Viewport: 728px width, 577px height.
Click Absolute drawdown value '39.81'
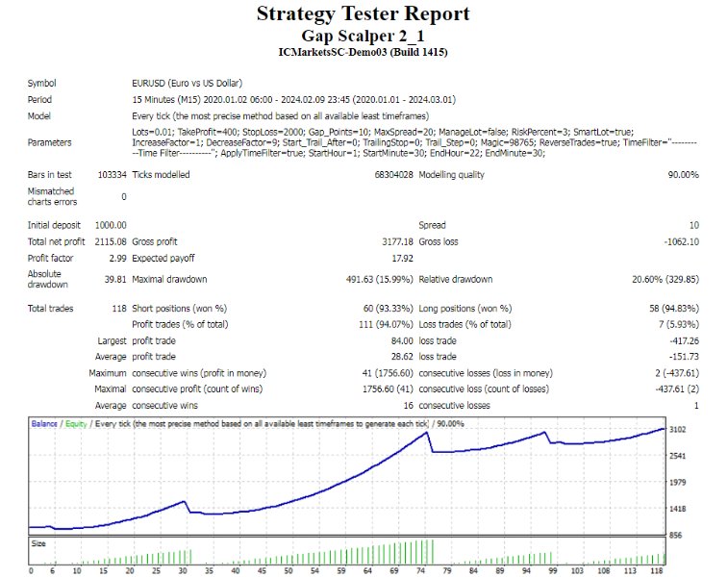(x=115, y=280)
